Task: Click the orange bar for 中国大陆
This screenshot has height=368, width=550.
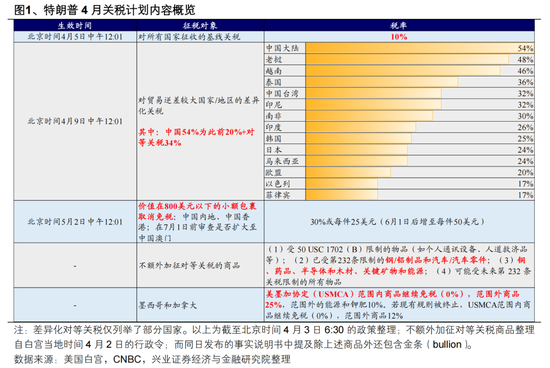Action: coord(420,48)
